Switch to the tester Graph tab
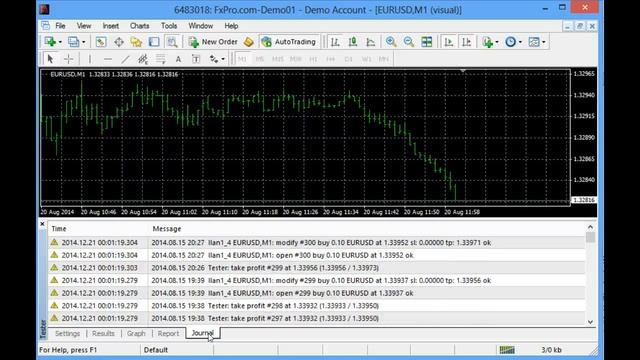The height and width of the screenshot is (360, 640). [x=136, y=333]
